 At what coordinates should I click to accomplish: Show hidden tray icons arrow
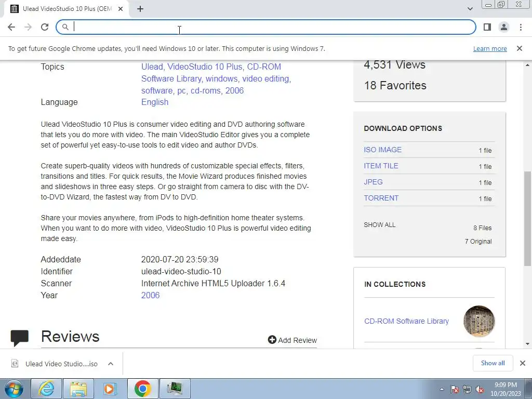click(442, 389)
